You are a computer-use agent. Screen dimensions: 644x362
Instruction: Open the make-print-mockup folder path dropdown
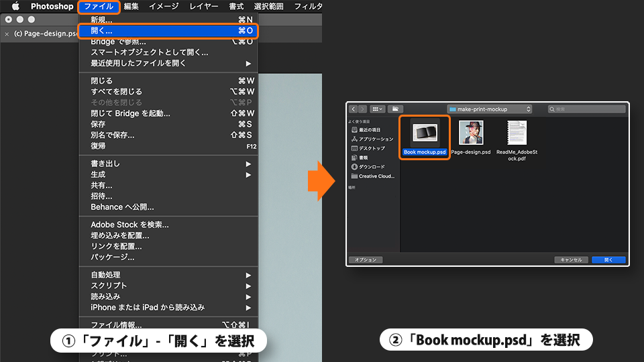click(x=490, y=109)
